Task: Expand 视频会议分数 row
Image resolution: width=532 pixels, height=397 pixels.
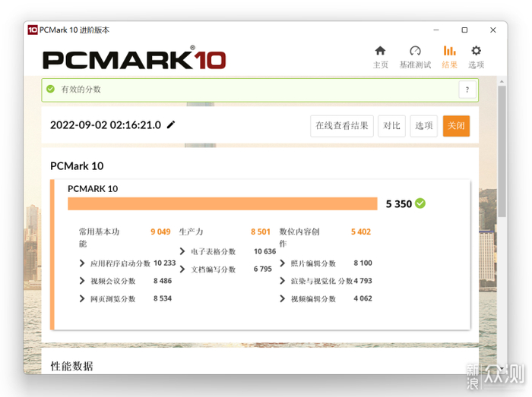Action: click(82, 281)
